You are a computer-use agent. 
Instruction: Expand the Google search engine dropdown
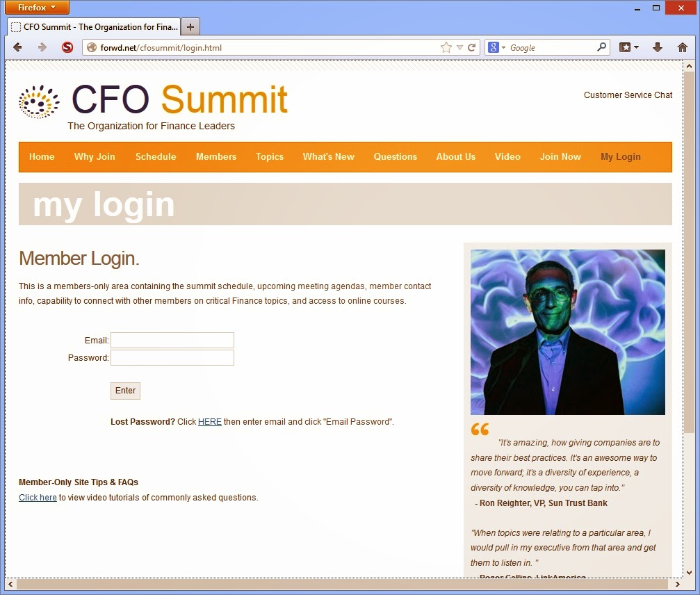pyautogui.click(x=503, y=47)
